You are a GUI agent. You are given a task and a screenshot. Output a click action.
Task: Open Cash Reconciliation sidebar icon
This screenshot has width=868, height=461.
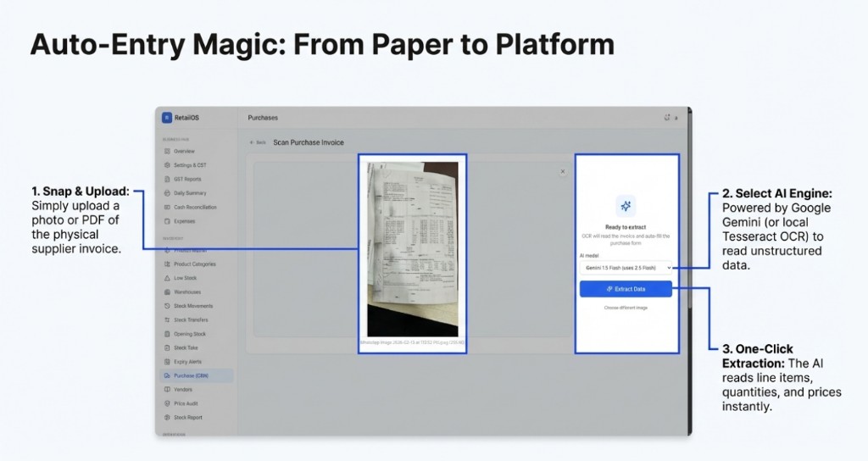click(x=167, y=207)
